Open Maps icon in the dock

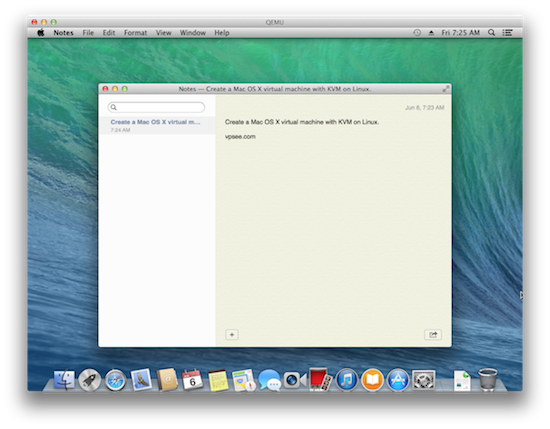click(243, 380)
